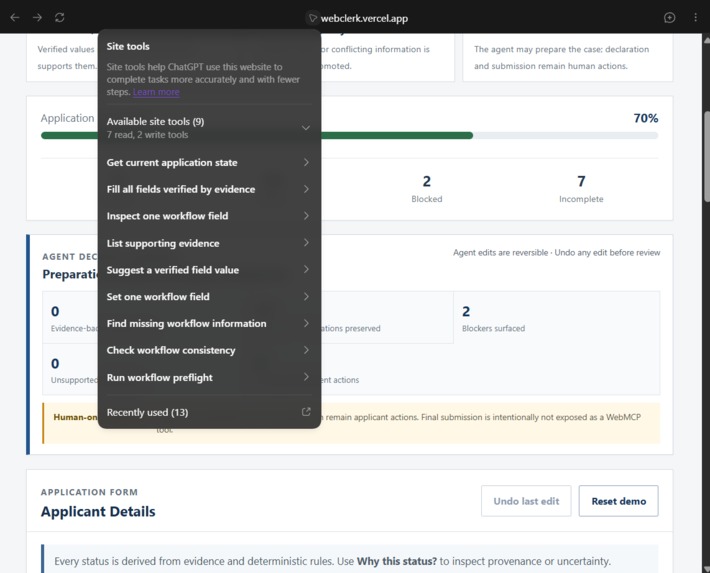Expand Set one workflow field chevron
Image resolution: width=710 pixels, height=573 pixels.
pyautogui.click(x=306, y=297)
